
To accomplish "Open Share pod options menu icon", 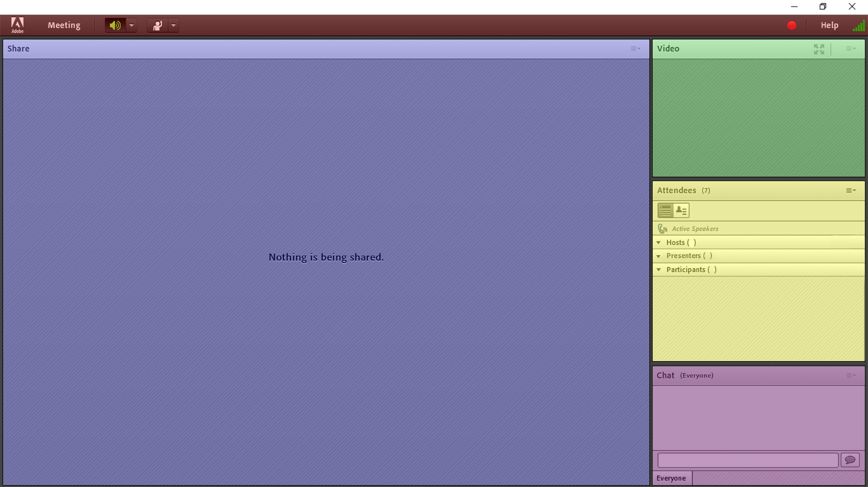I will (x=635, y=49).
